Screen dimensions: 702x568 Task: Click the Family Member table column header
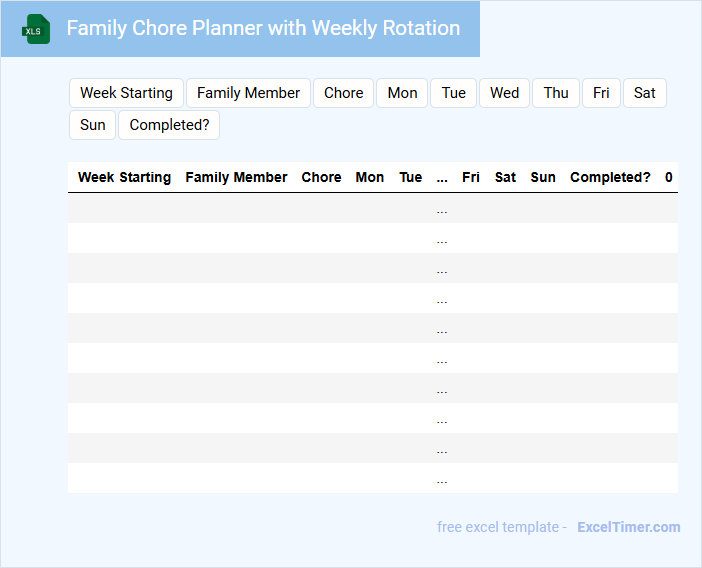point(236,177)
